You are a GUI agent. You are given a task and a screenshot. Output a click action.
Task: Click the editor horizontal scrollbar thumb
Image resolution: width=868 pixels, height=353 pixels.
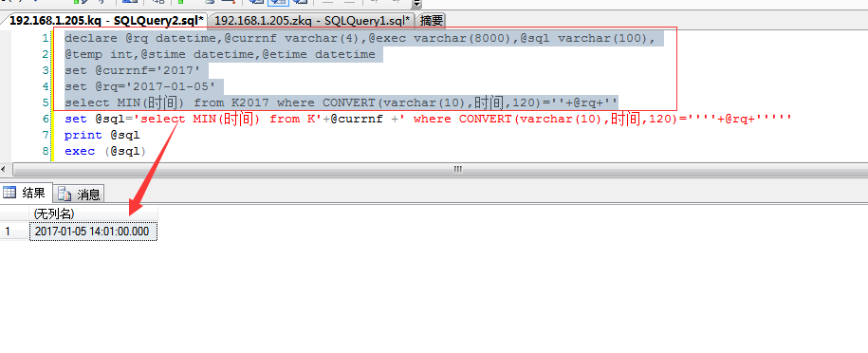(x=457, y=169)
